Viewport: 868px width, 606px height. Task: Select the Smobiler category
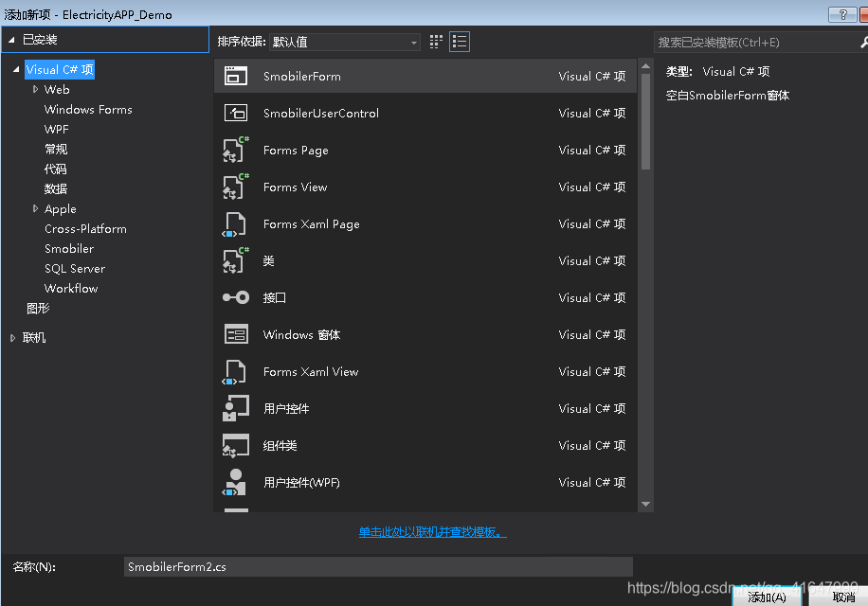[x=69, y=249]
